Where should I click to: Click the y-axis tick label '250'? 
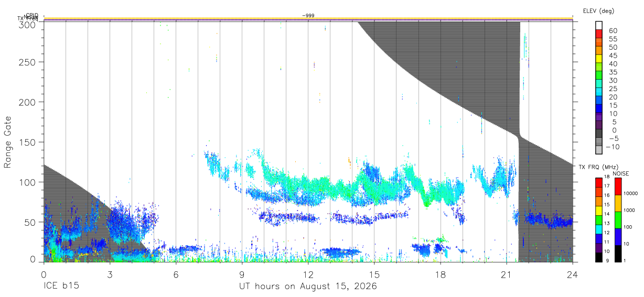tap(28, 62)
